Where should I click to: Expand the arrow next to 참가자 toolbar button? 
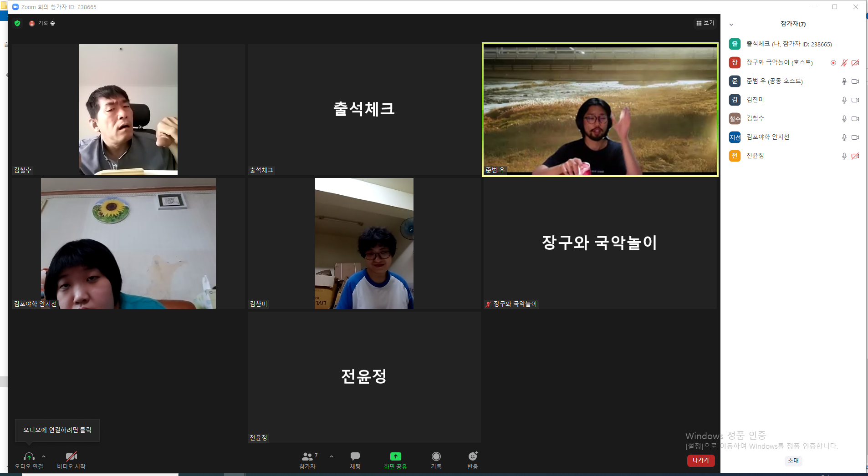332,456
